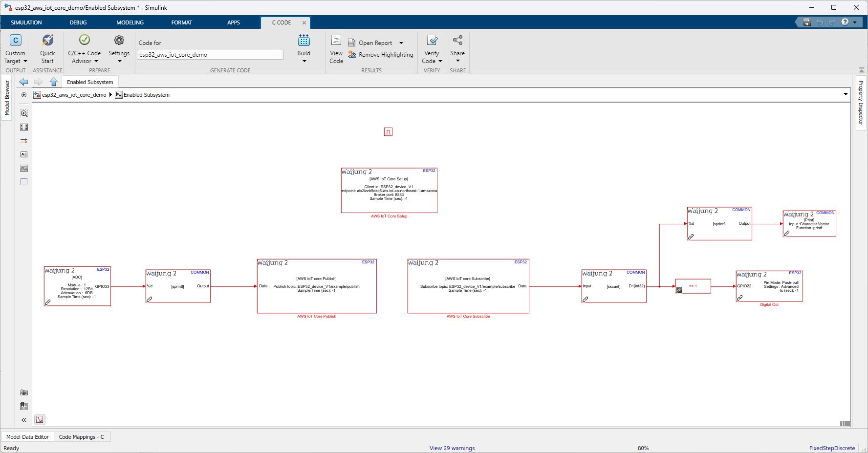This screenshot has width=868, height=453.
Task: Switch to the APPS tab
Action: point(234,22)
